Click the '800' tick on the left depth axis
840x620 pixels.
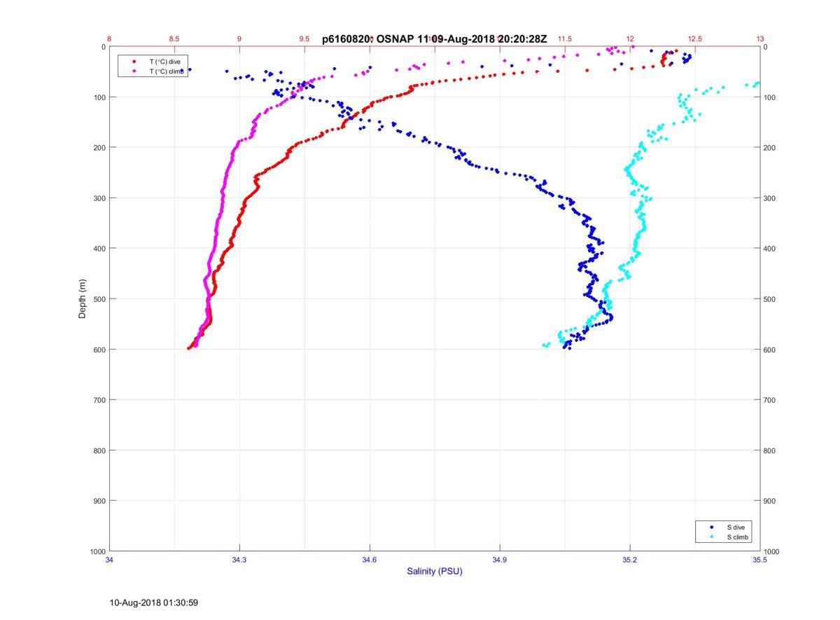point(99,450)
